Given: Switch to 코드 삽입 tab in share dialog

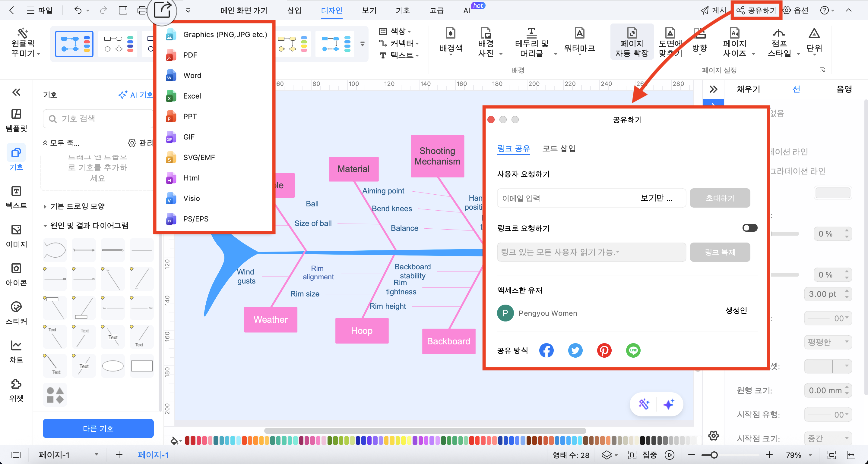Looking at the screenshot, I should [x=559, y=149].
